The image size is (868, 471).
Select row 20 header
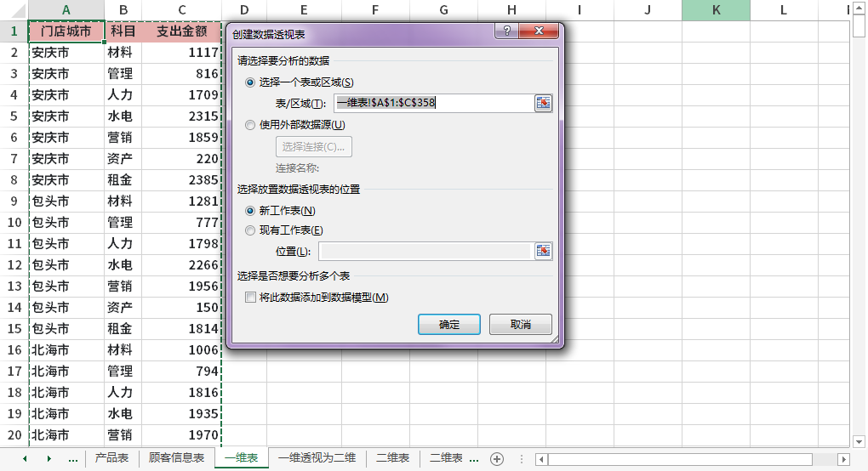tap(14, 435)
